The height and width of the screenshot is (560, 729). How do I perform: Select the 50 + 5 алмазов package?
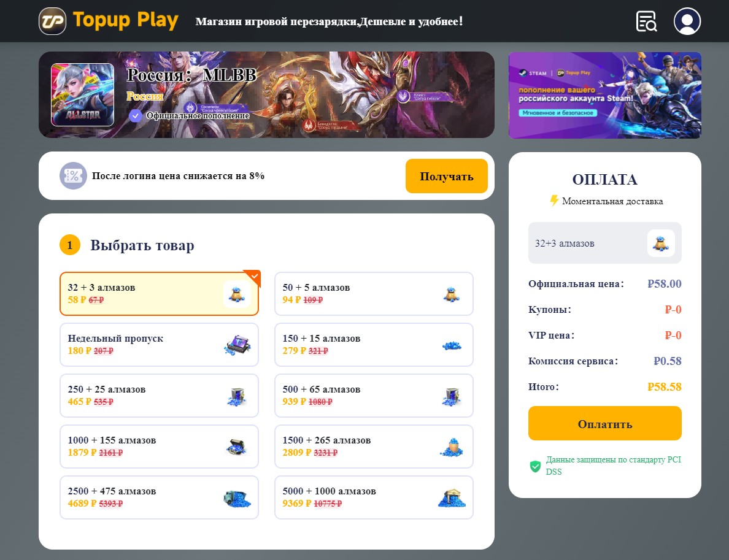point(374,294)
